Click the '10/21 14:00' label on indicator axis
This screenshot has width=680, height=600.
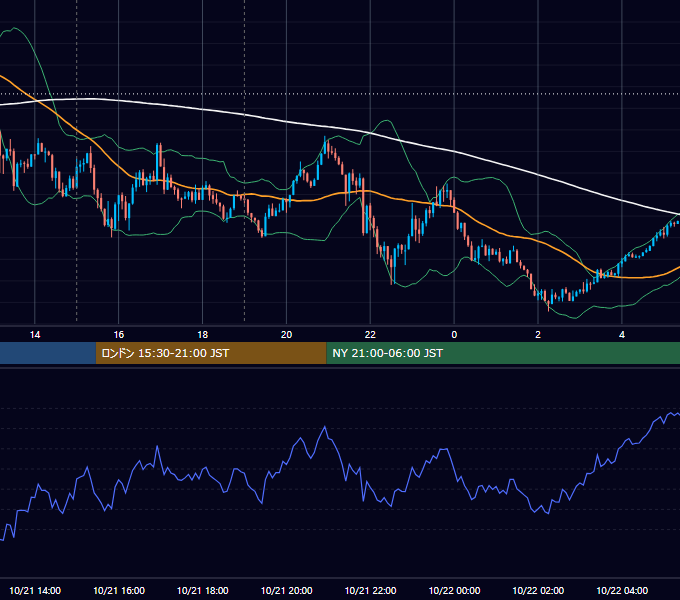tap(35, 590)
